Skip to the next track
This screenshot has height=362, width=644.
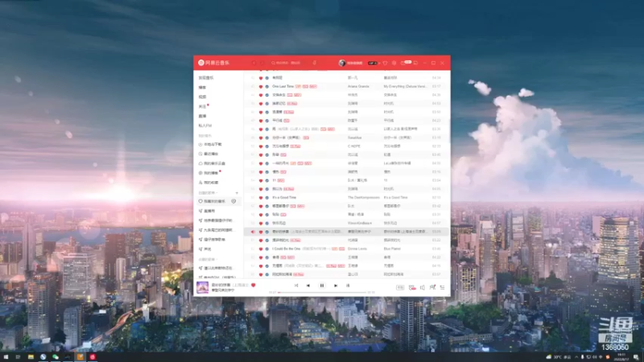(336, 286)
